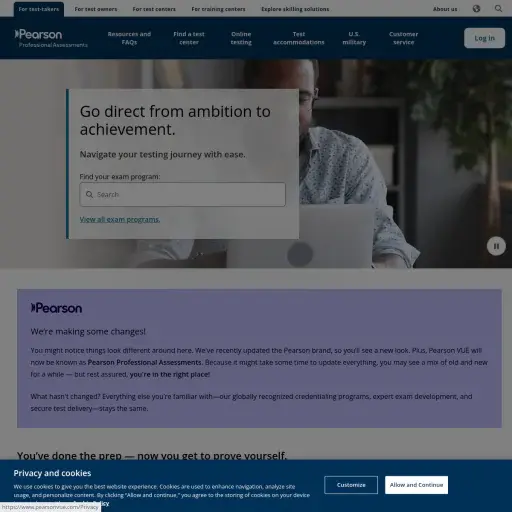Click Customize cookies button
Image resolution: width=512 pixels, height=512 pixels.
[351, 485]
